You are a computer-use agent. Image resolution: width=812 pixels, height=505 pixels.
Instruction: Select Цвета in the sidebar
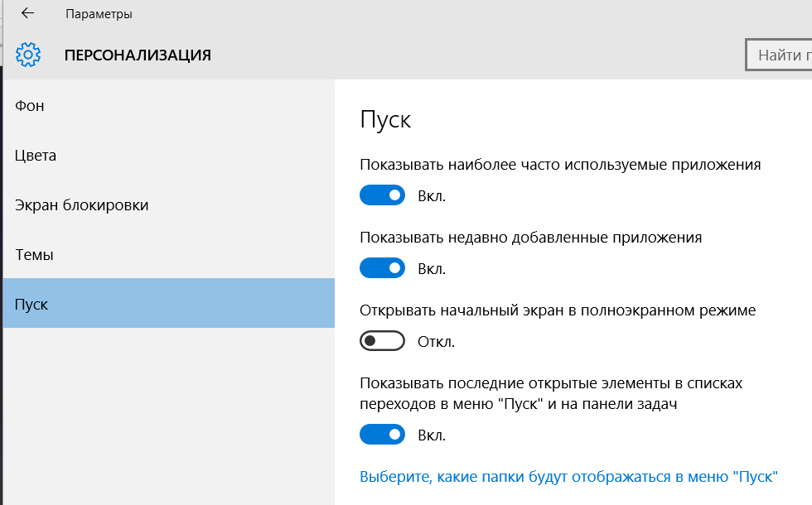(x=36, y=156)
